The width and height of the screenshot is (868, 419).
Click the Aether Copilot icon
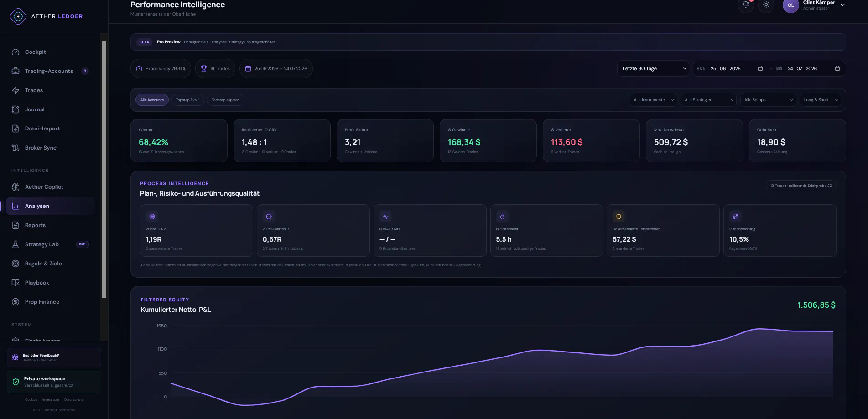[x=16, y=187]
